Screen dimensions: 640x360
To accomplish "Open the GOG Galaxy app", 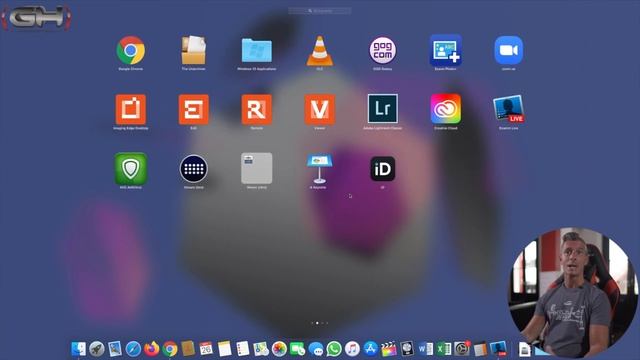I will (382, 51).
